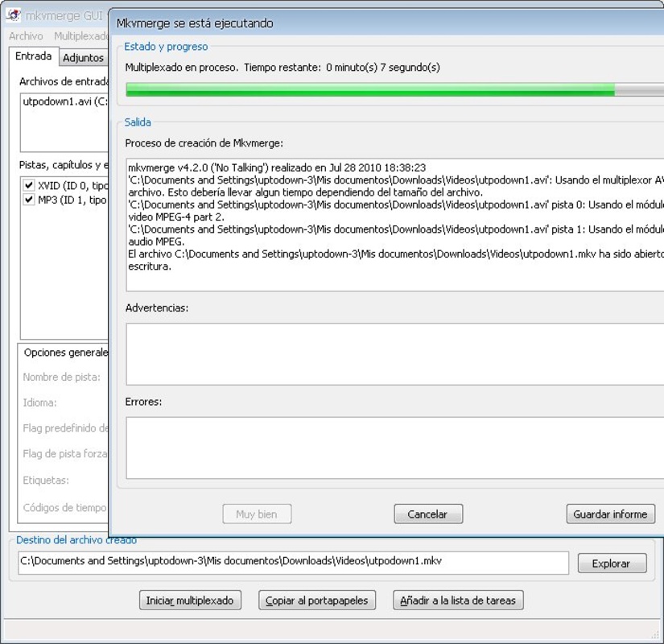The height and width of the screenshot is (644, 664).
Task: Uncheck the XVID track checkbox
Action: pos(29,186)
